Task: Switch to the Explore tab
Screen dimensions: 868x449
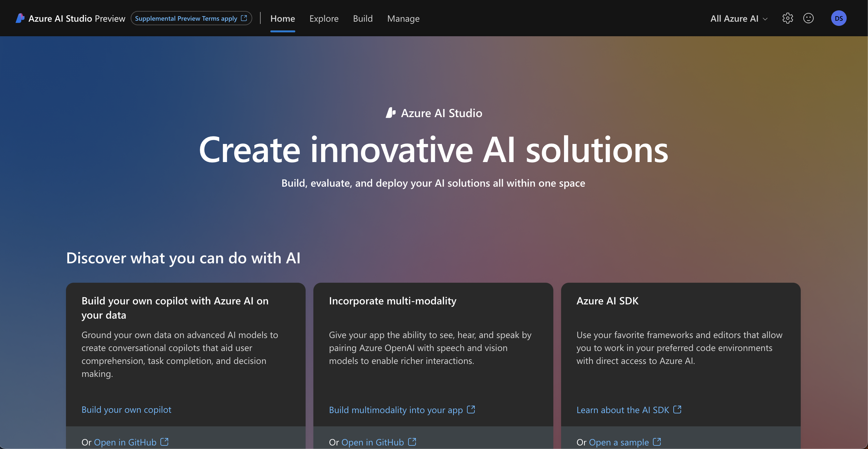Action: 324,18
